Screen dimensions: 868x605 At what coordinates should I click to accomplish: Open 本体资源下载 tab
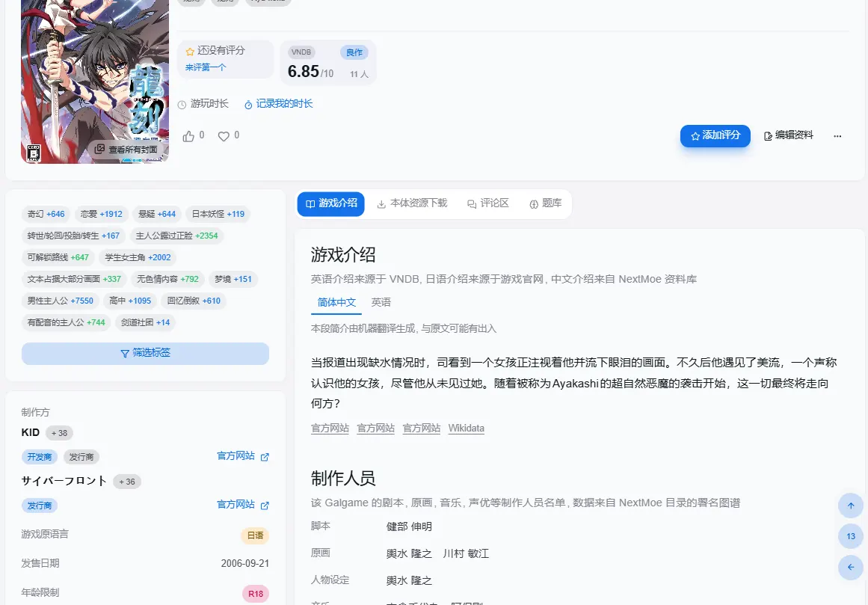(x=413, y=203)
